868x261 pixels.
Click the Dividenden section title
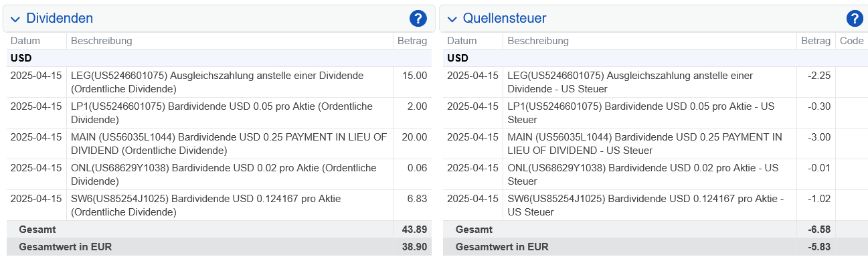(60, 19)
